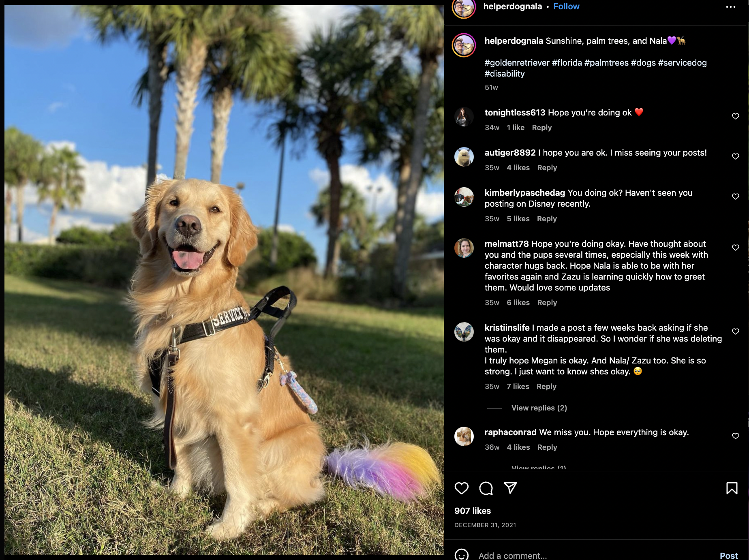Expand replies under raphaconrad's comment
Viewport: 749px width, 560px height.
[539, 468]
